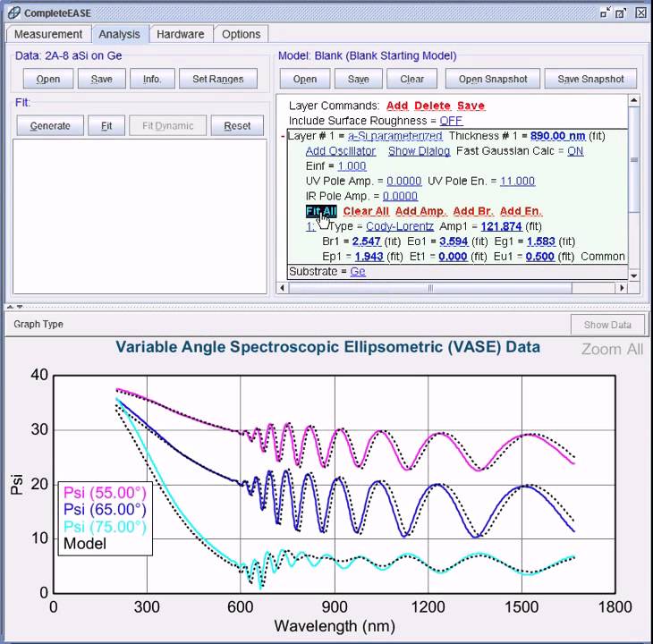The height and width of the screenshot is (644, 653).
Task: Click the panel divider collapse arrows
Action: [14, 307]
